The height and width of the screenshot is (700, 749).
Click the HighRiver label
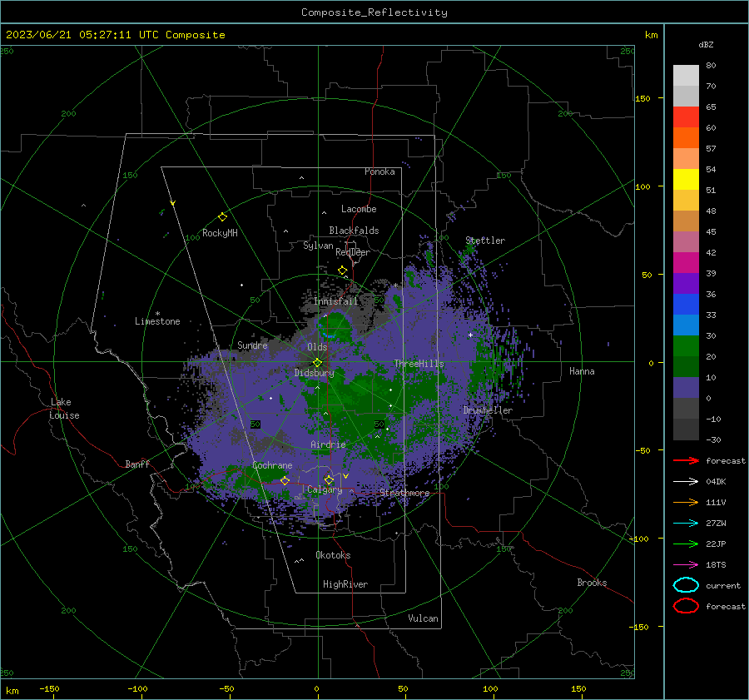coord(345,584)
